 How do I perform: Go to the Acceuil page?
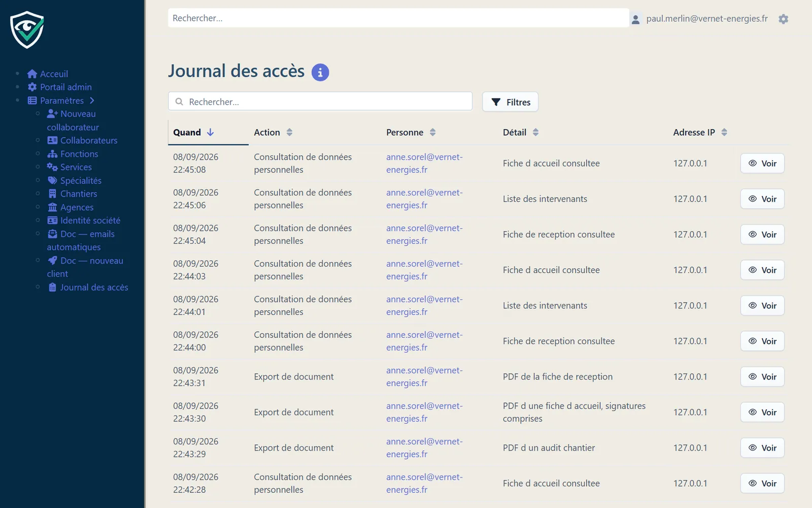coord(54,74)
